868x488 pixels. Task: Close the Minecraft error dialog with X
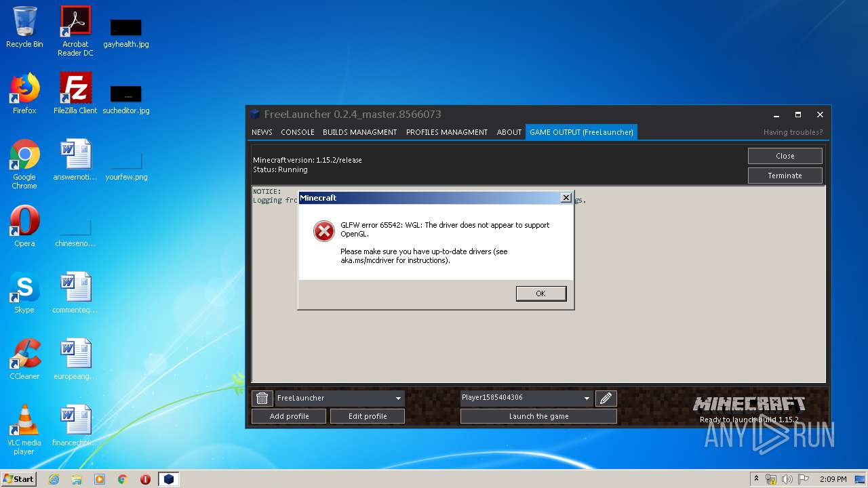[x=566, y=198]
